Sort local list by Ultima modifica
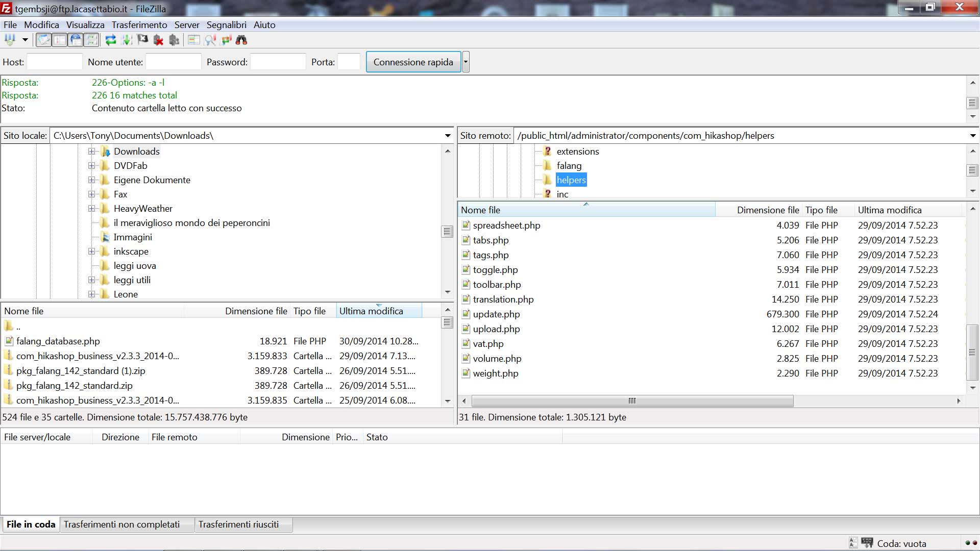The height and width of the screenshot is (551, 980). (379, 311)
